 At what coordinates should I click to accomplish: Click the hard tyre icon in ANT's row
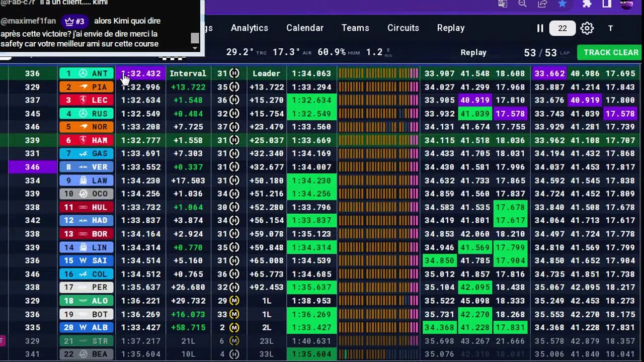pos(234,73)
